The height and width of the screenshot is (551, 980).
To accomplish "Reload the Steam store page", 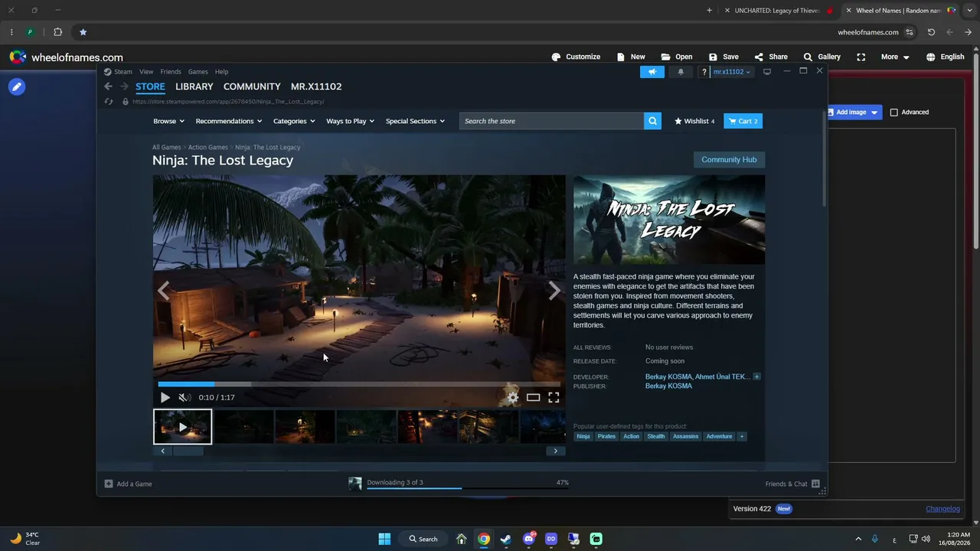I will point(109,102).
